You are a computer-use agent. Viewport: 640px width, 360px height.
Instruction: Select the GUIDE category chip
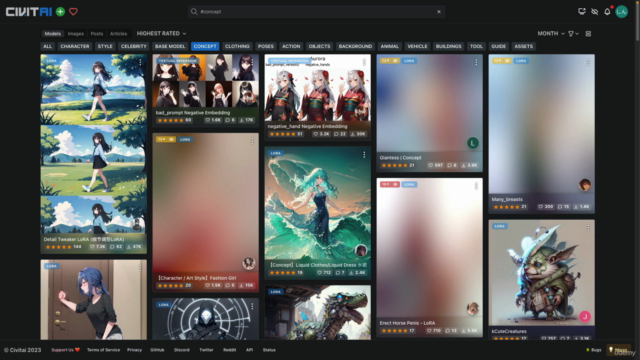tap(498, 47)
